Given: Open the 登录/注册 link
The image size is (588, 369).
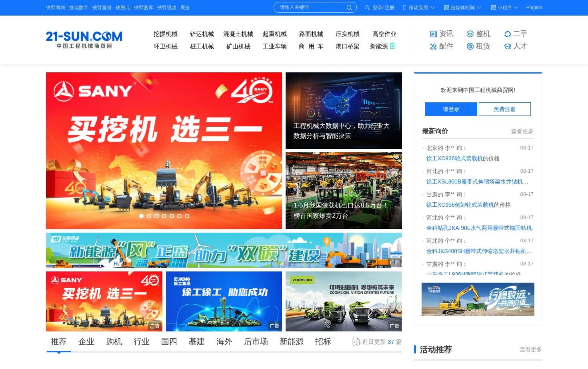Looking at the screenshot, I should click(x=383, y=8).
